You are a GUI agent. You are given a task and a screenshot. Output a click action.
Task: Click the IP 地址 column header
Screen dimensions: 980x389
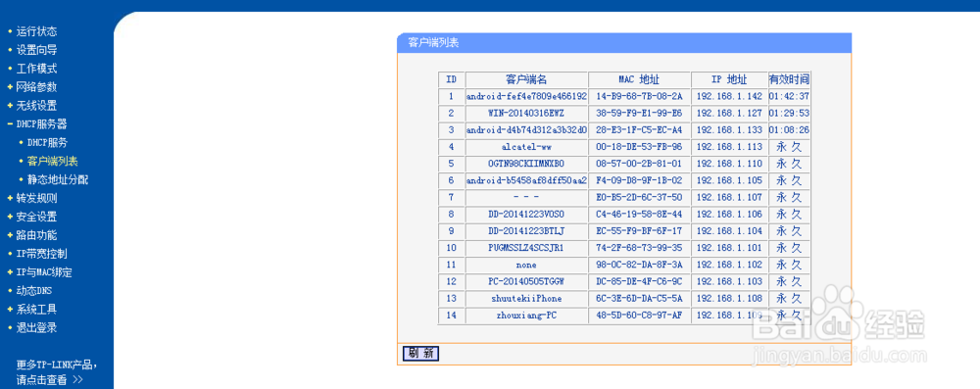pyautogui.click(x=729, y=80)
